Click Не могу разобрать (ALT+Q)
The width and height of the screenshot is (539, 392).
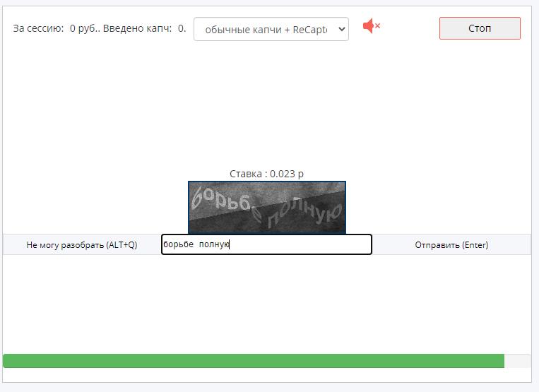pos(82,244)
